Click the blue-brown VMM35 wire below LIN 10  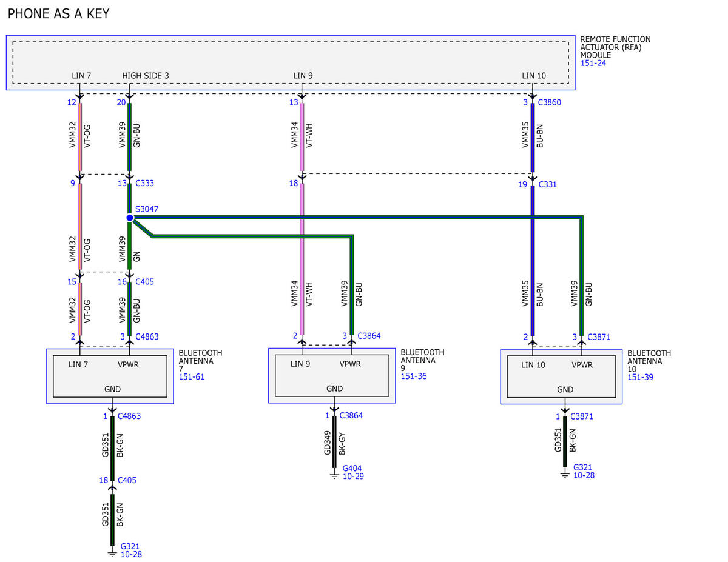[533, 138]
